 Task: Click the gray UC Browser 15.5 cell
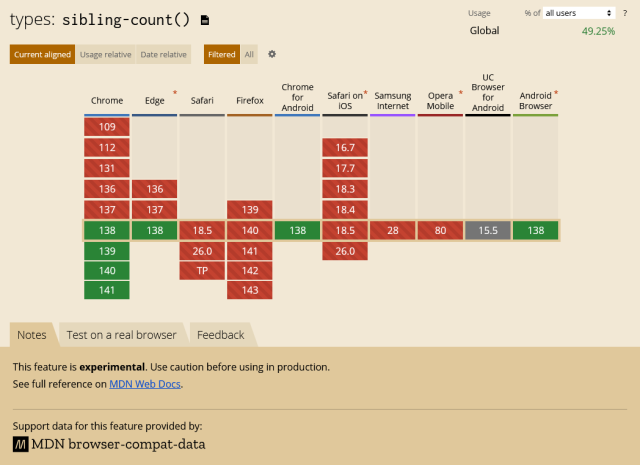pos(488,230)
